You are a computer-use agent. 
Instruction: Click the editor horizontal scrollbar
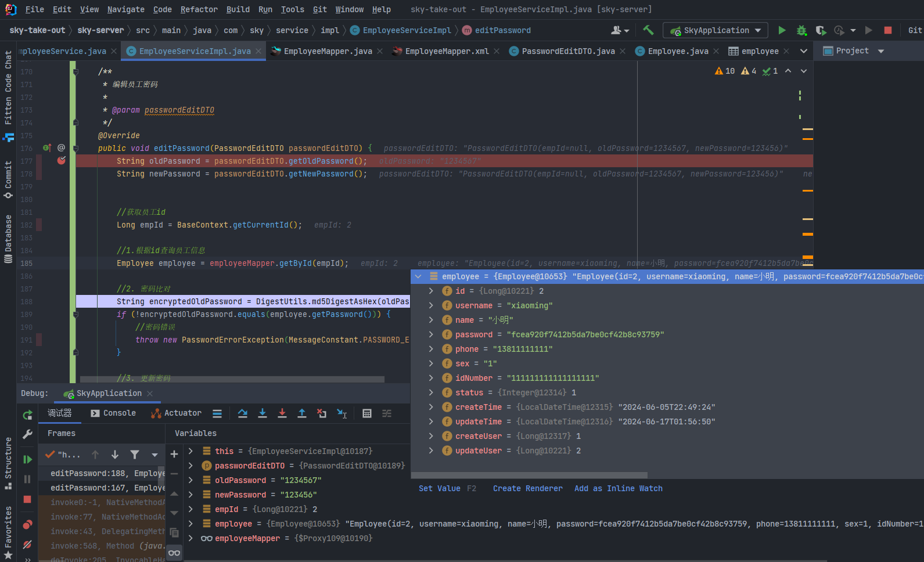point(232,379)
